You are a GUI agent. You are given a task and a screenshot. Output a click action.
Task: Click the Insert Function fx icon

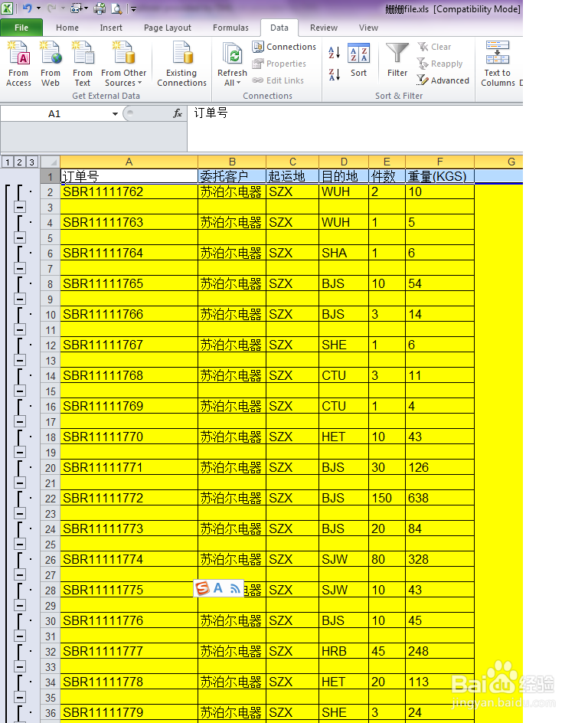[x=178, y=113]
